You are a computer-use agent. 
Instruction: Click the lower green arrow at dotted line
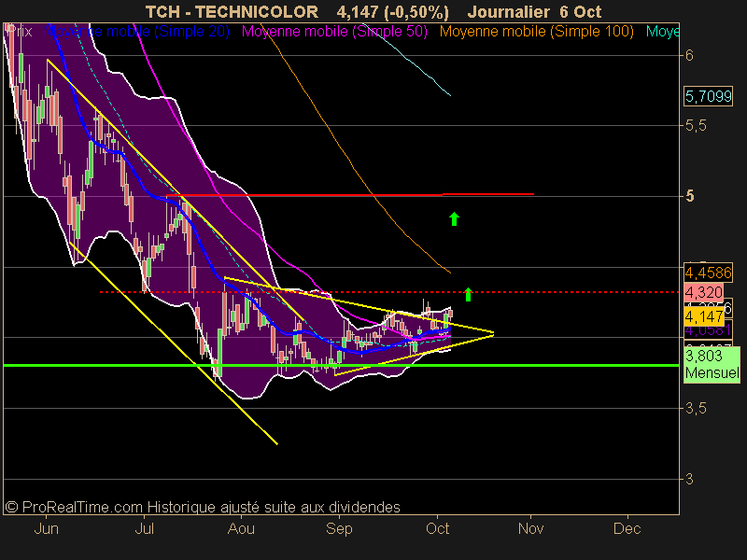[x=469, y=294]
